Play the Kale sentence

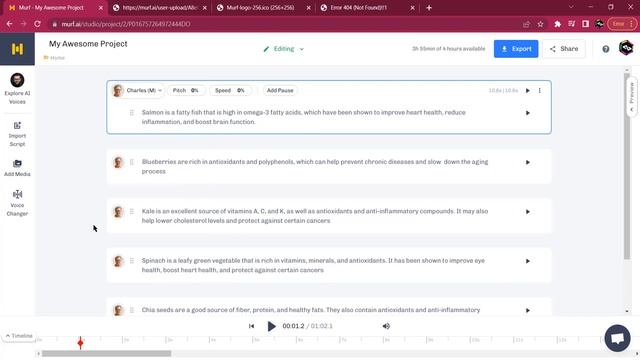click(527, 212)
